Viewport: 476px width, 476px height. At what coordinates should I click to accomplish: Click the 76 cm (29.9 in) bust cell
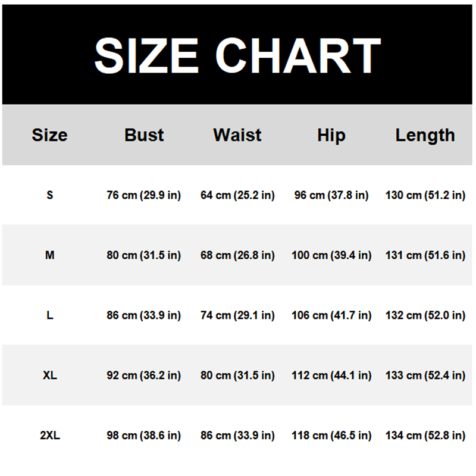(x=144, y=195)
